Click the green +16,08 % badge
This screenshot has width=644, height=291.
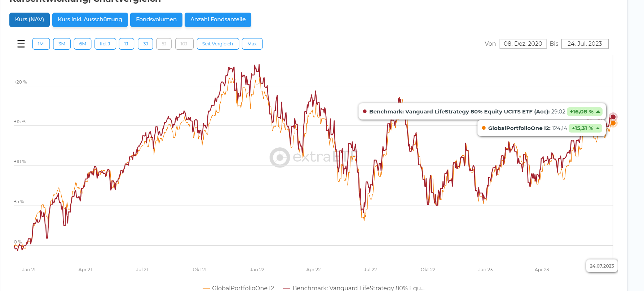click(x=585, y=112)
